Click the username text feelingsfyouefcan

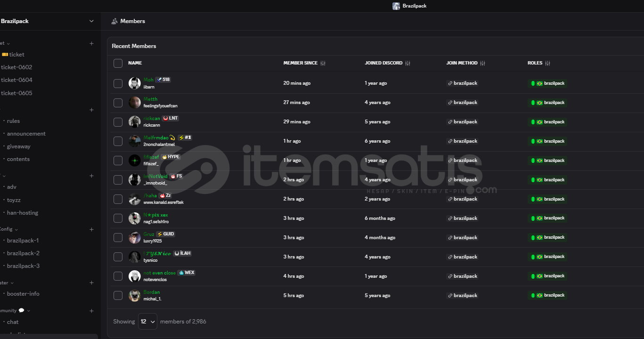(x=160, y=106)
